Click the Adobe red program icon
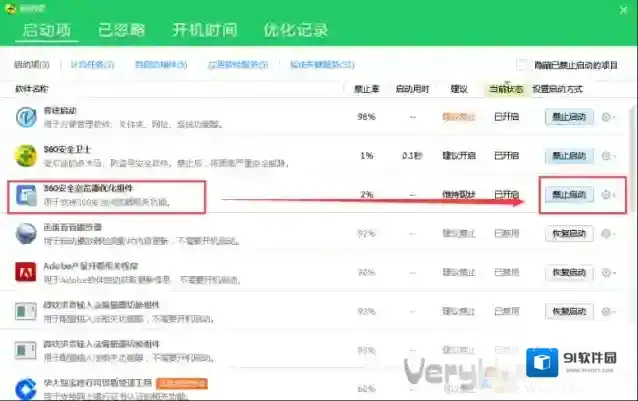The height and width of the screenshot is (401, 638). pos(26,272)
